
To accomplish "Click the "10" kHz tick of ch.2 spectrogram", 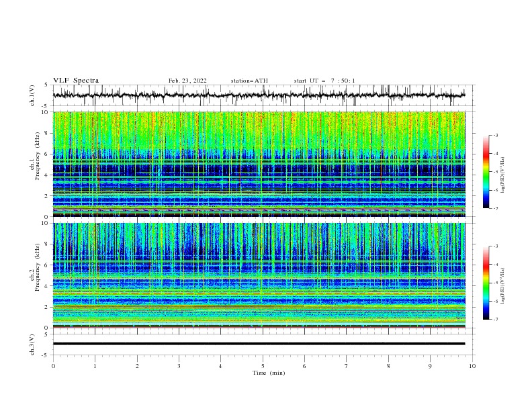I will [46, 223].
